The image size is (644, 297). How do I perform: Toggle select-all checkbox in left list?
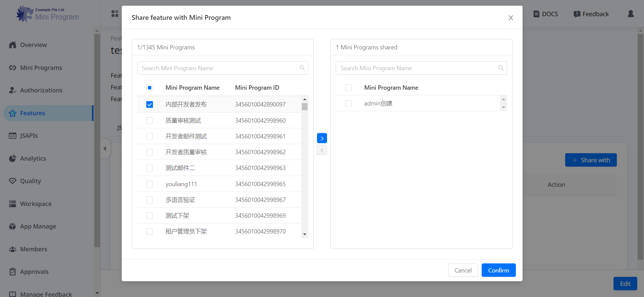(x=150, y=88)
